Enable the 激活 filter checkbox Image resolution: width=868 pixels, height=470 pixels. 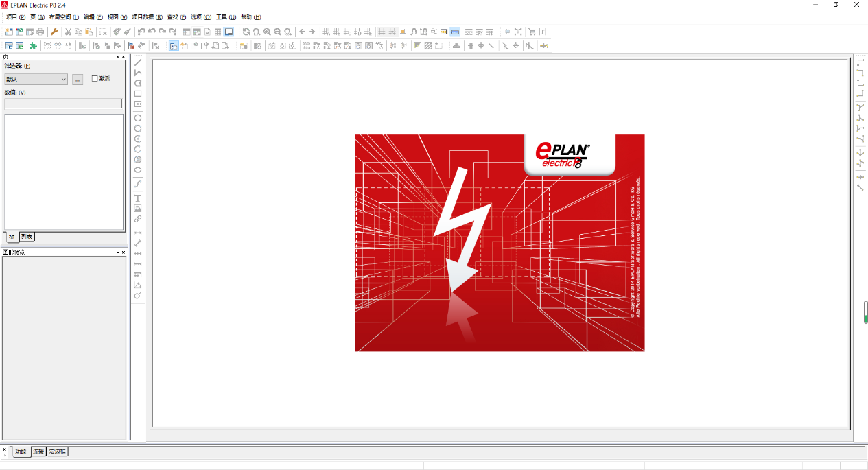[95, 79]
